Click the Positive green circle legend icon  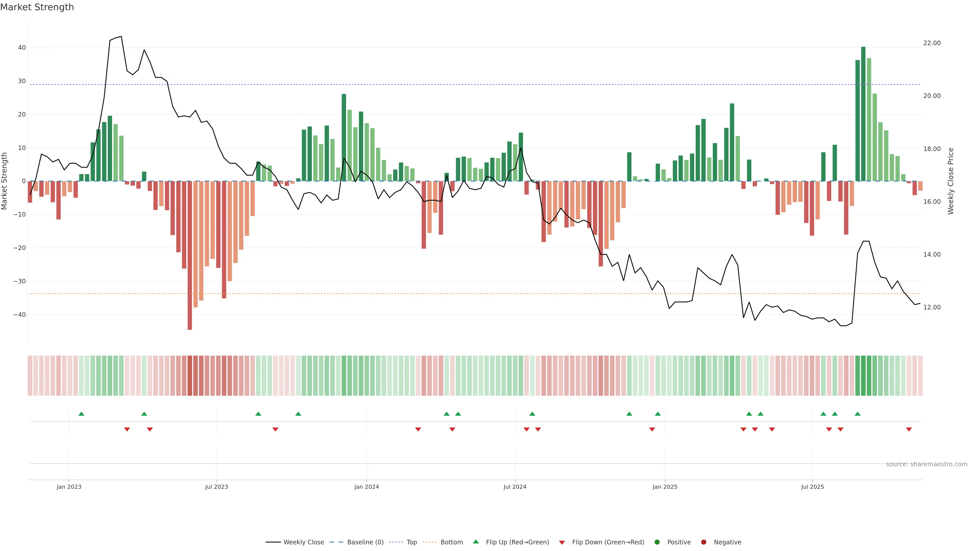(657, 542)
